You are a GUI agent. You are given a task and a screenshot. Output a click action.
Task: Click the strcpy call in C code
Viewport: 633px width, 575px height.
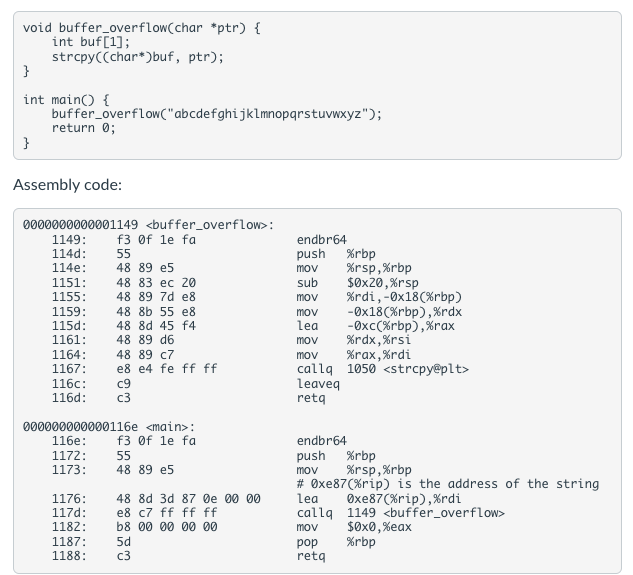(138, 57)
